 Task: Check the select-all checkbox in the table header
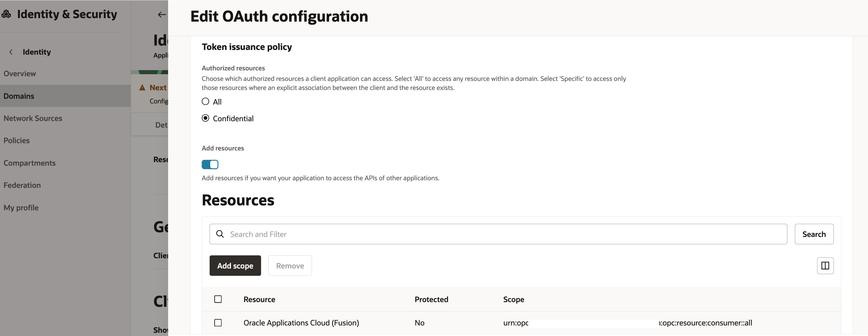tap(218, 299)
